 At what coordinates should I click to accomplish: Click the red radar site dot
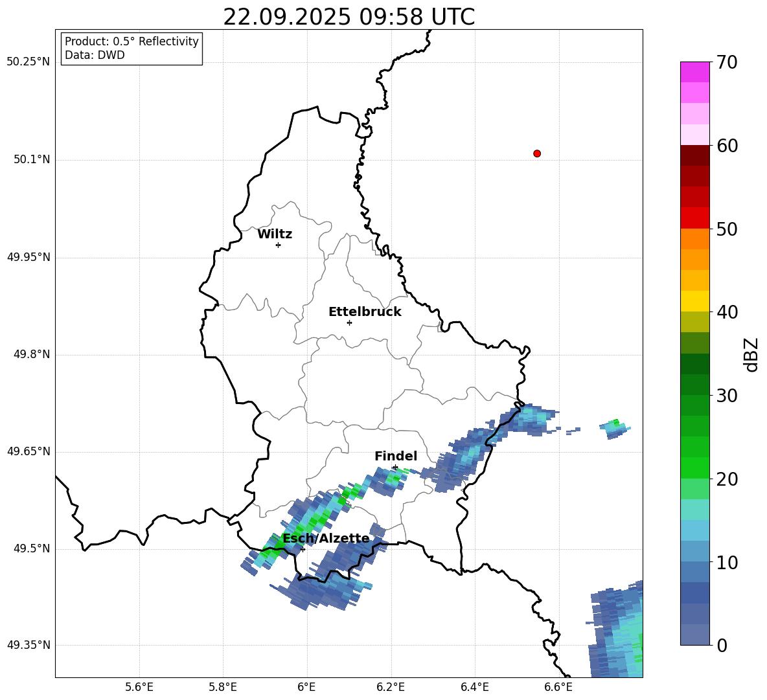(536, 153)
